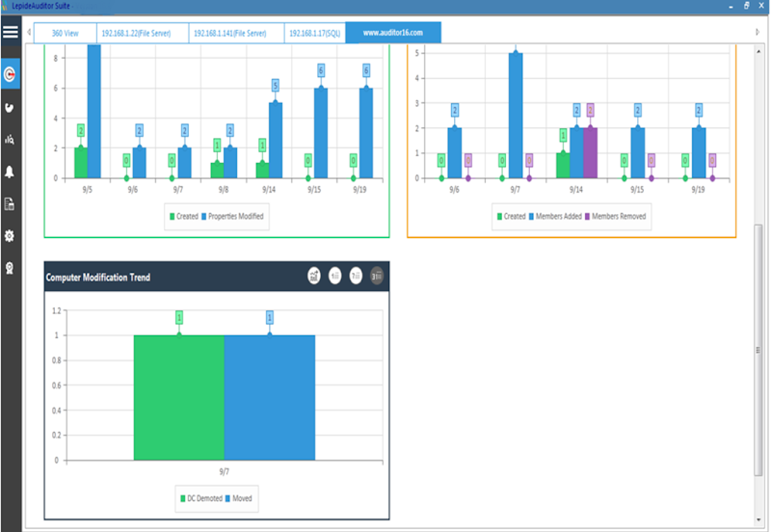The image size is (771, 532).
Task: Open the hamburger menu in the sidebar
Action: [x=11, y=33]
